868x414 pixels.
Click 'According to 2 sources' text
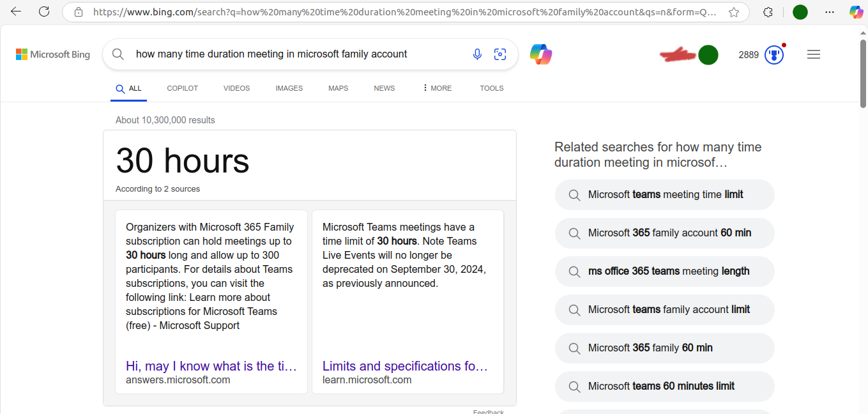coord(158,189)
